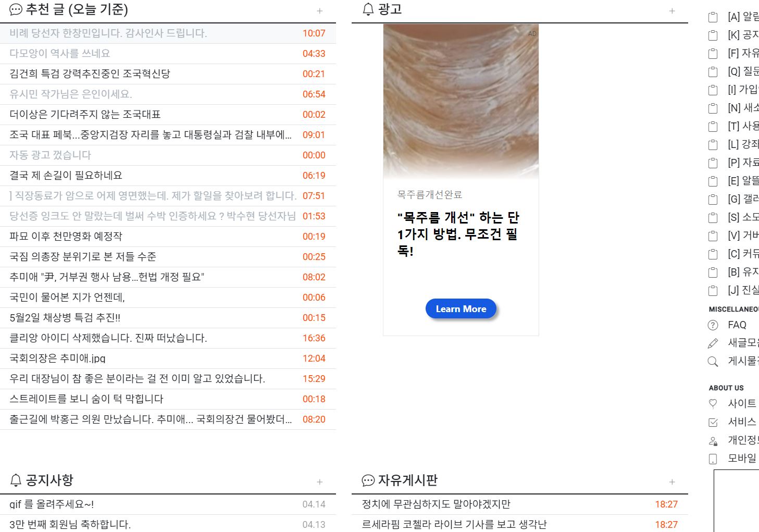Click the clipboard icon next to [A] board
Image resolution: width=759 pixels, height=532 pixels.
click(713, 17)
